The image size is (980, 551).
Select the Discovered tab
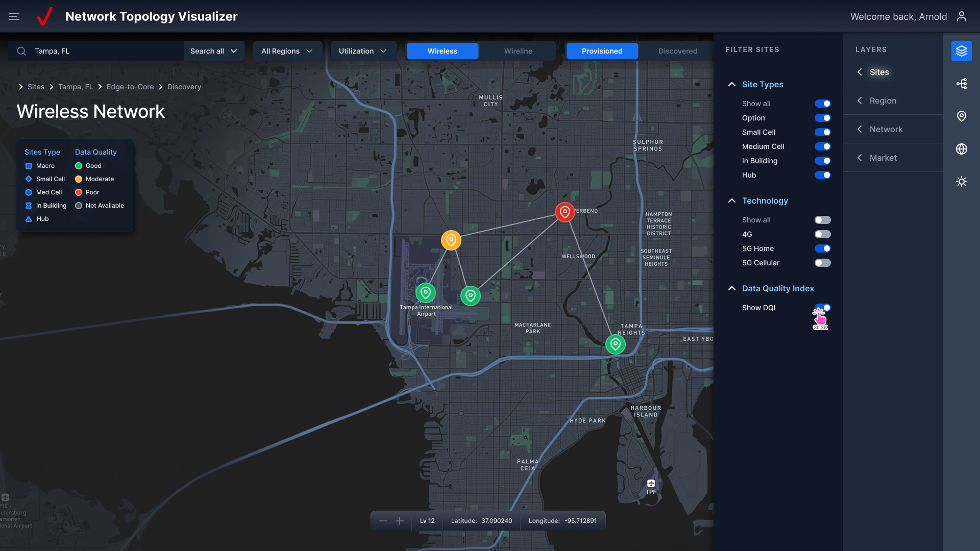pos(678,51)
